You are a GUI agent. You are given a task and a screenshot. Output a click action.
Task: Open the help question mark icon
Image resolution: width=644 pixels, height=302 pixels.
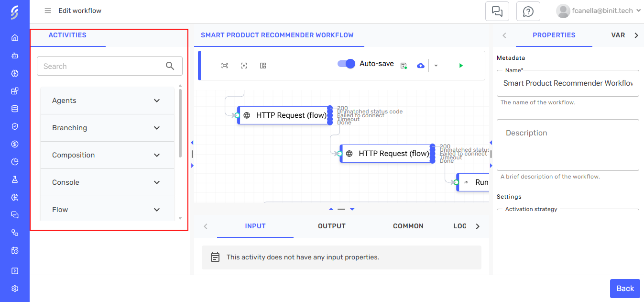(528, 11)
